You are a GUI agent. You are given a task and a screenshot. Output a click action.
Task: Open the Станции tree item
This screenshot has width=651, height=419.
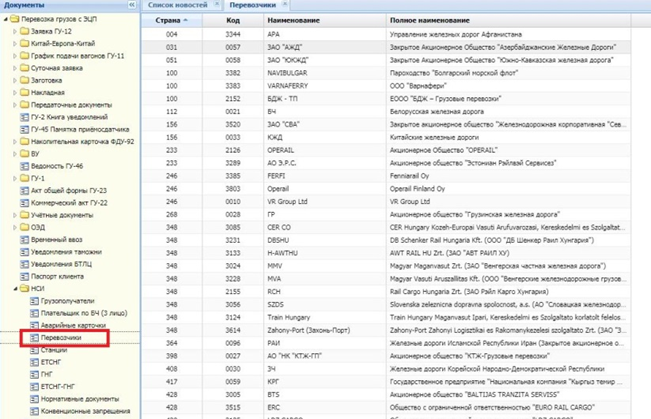point(54,350)
